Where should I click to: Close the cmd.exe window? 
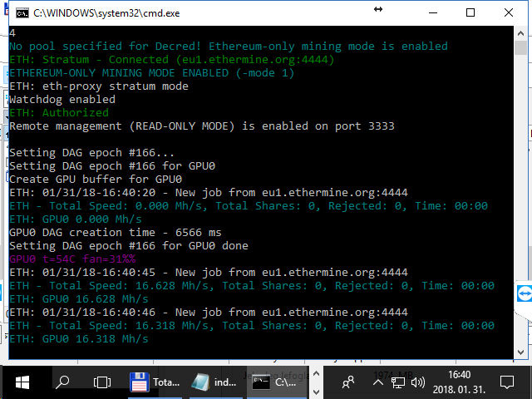pos(508,13)
